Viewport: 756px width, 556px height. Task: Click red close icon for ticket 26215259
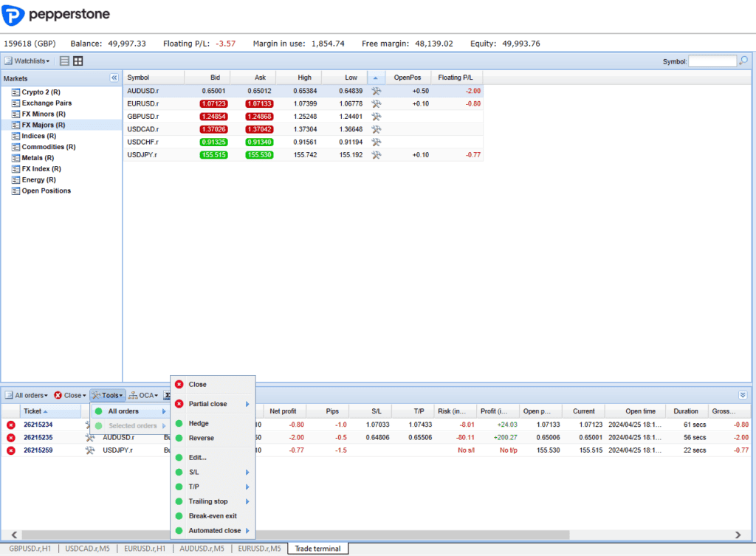point(11,450)
